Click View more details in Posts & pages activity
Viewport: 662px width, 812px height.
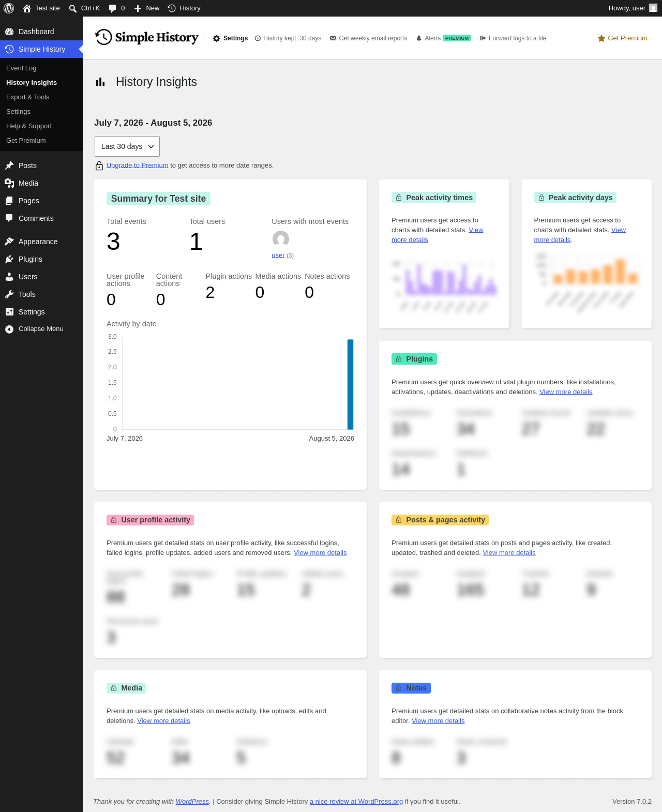(x=509, y=553)
